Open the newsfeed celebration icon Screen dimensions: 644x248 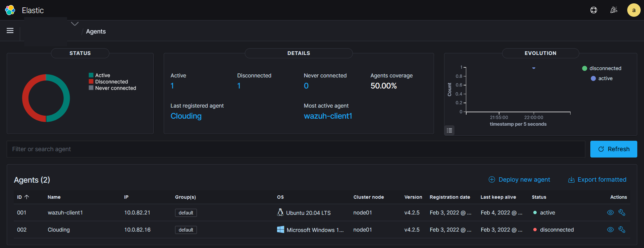tap(614, 10)
